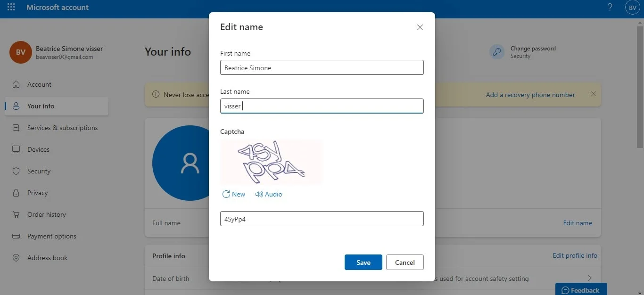
Task: Open the Feedback button
Action: point(581,290)
